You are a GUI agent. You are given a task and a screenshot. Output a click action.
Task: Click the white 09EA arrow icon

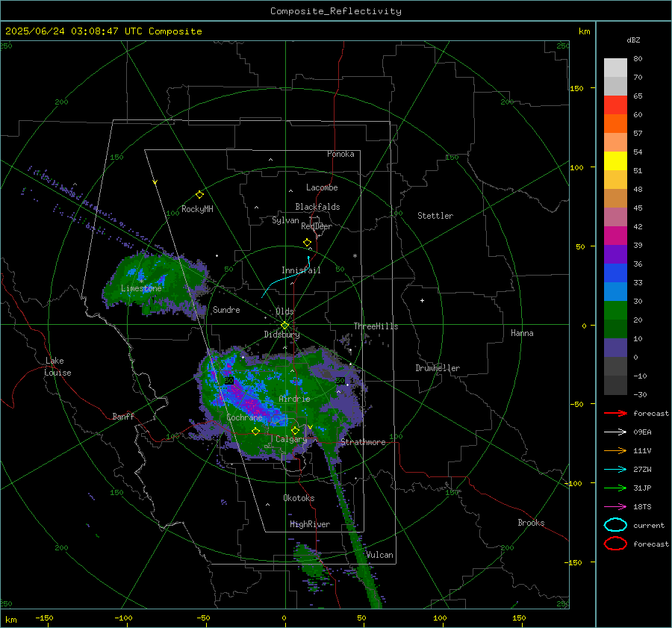pyautogui.click(x=615, y=432)
